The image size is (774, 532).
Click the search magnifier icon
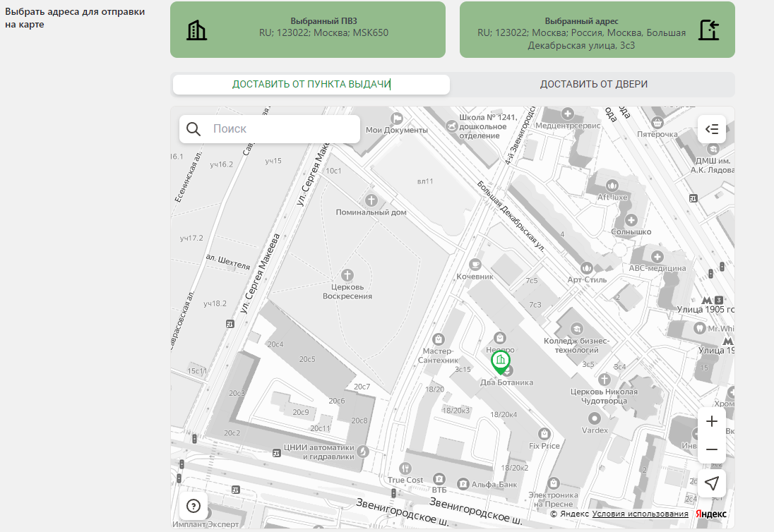(194, 129)
